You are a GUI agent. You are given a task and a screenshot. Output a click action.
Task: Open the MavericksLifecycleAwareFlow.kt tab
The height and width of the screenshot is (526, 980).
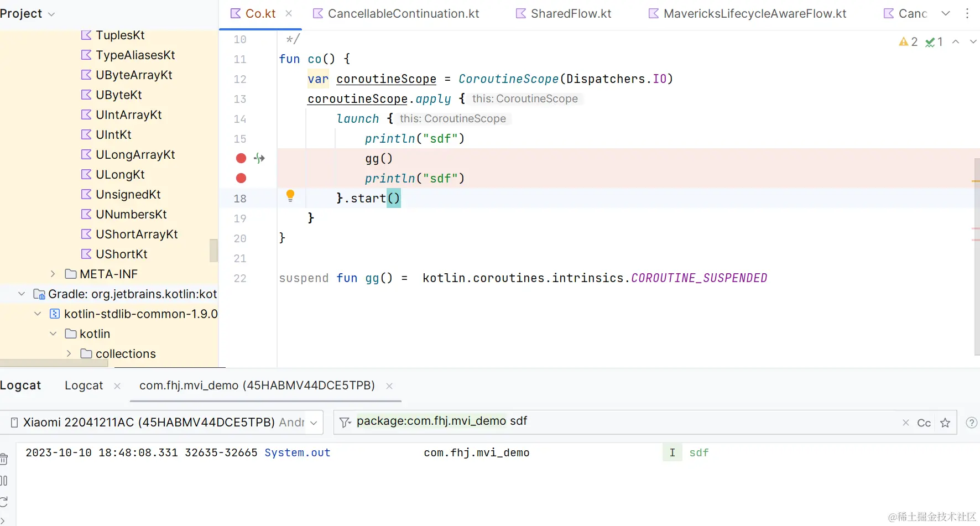(x=747, y=14)
